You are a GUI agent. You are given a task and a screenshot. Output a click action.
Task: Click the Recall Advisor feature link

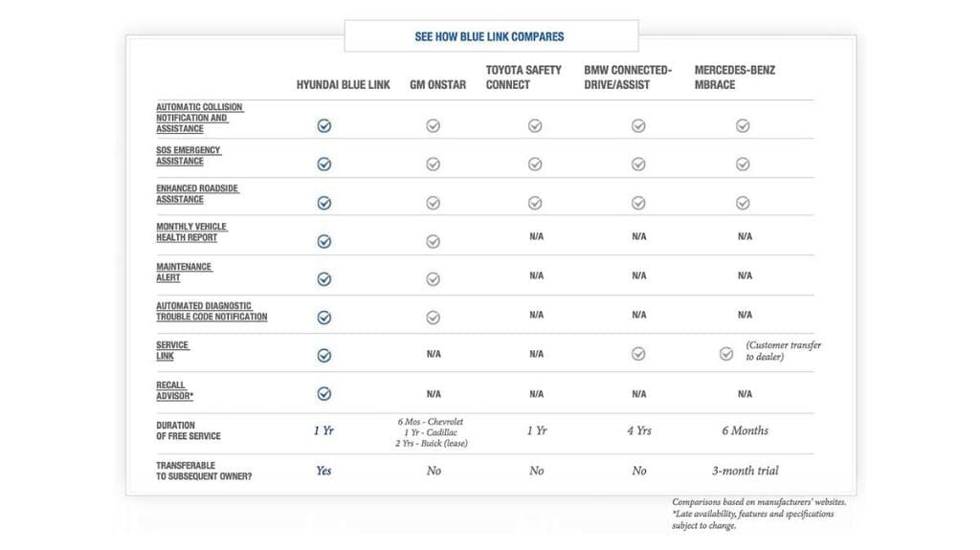[x=175, y=390]
